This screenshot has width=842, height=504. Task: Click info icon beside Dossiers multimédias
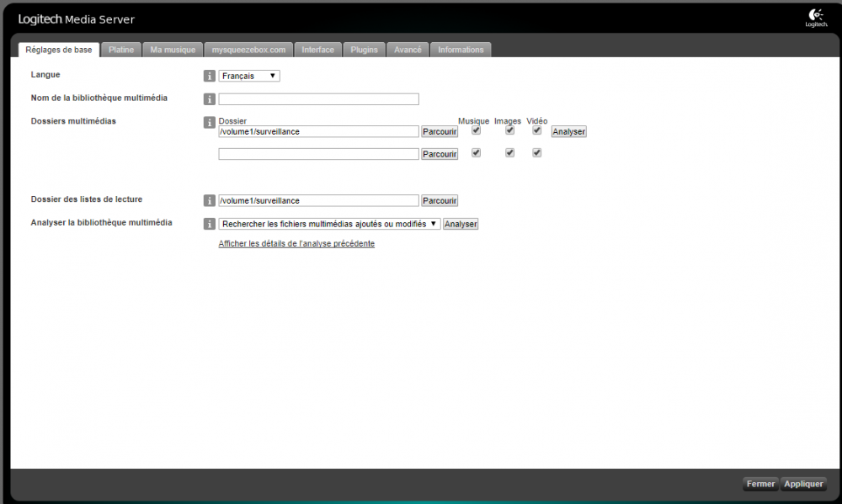210,122
